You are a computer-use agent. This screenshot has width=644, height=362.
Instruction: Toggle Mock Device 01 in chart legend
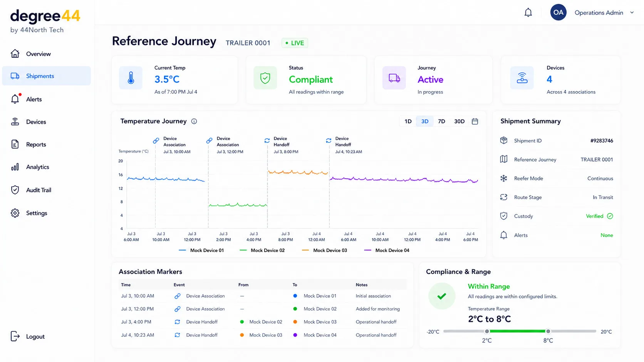pyautogui.click(x=201, y=250)
